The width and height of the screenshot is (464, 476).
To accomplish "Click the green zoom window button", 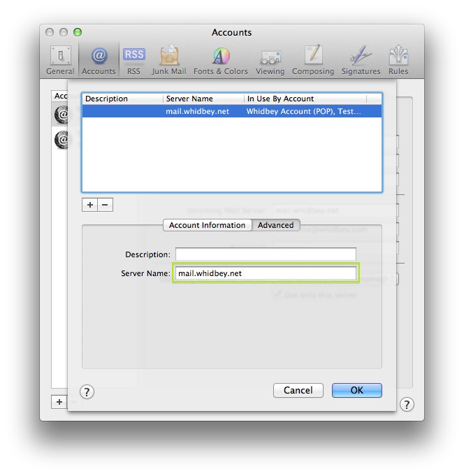I will [78, 32].
